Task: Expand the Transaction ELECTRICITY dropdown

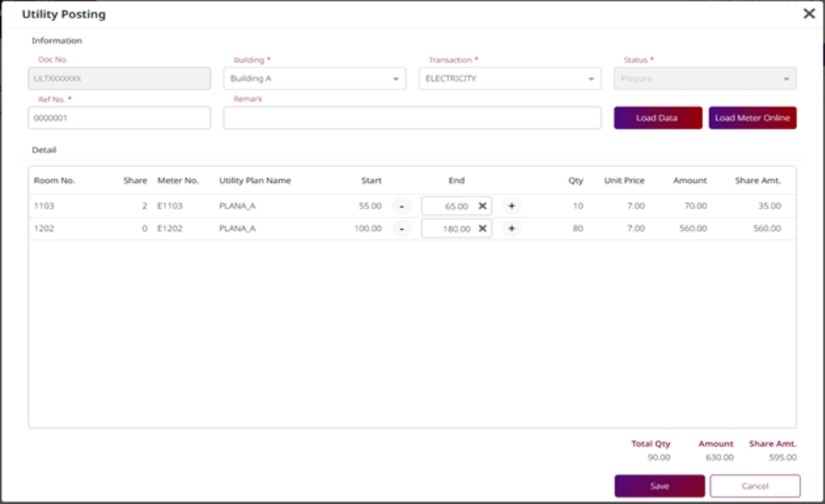Action: point(509,78)
